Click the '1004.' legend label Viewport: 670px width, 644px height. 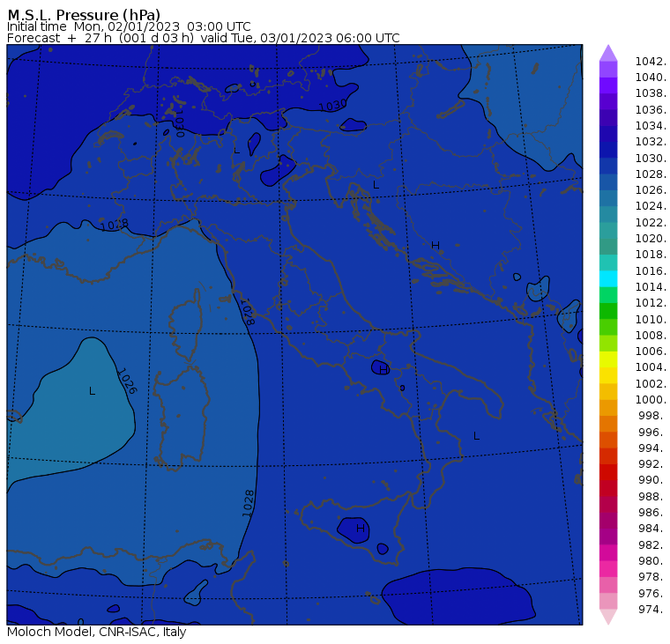click(651, 367)
